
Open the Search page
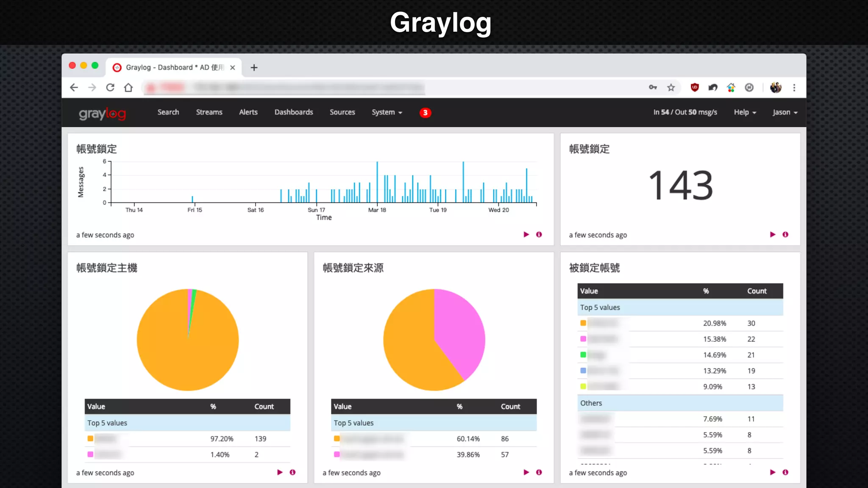pyautogui.click(x=168, y=112)
